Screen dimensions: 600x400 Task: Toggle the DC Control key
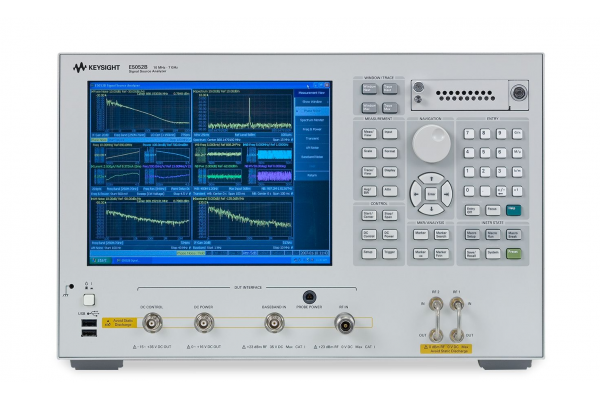click(368, 236)
